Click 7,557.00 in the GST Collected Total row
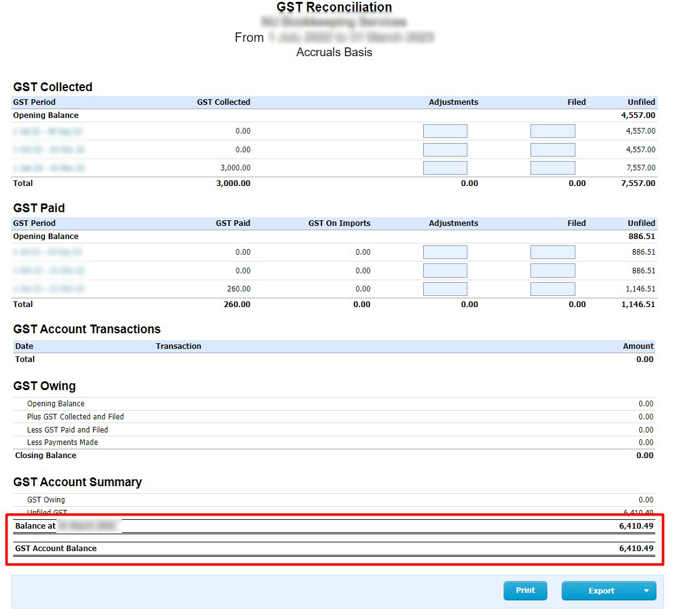The image size is (674, 616). click(638, 183)
